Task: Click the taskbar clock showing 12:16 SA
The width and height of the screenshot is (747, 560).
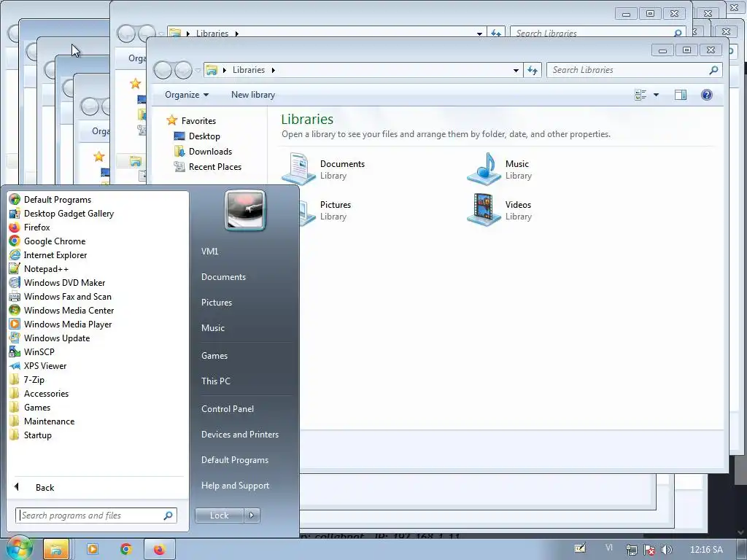Action: [x=706, y=550]
